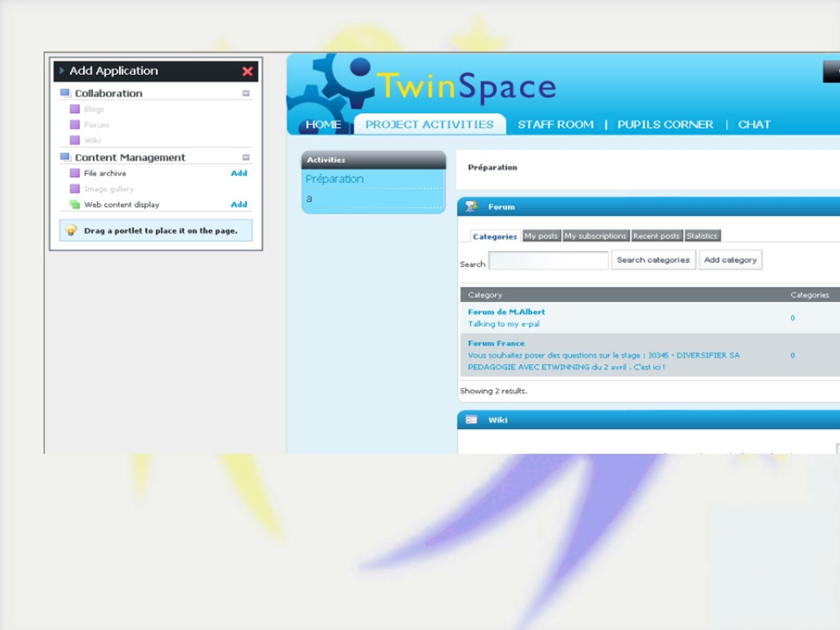Switch to the My posts tab
The height and width of the screenshot is (630, 840).
point(541,236)
